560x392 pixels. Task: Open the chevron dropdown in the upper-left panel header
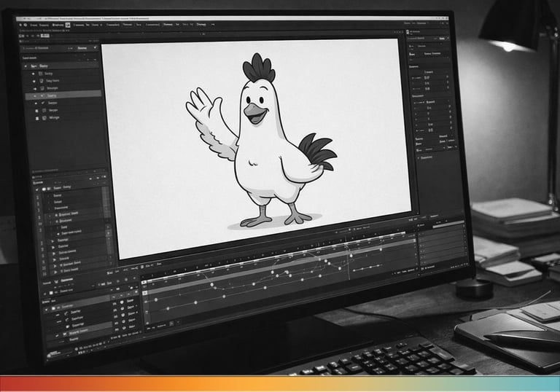(96, 47)
